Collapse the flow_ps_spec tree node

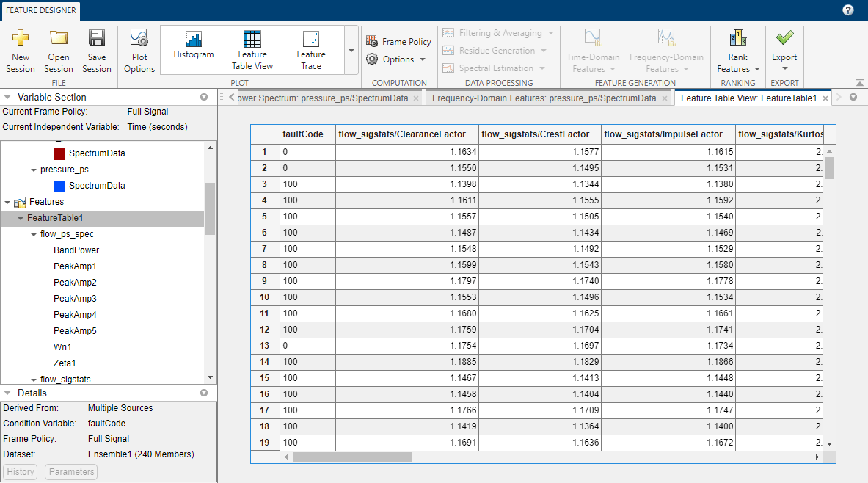click(34, 234)
